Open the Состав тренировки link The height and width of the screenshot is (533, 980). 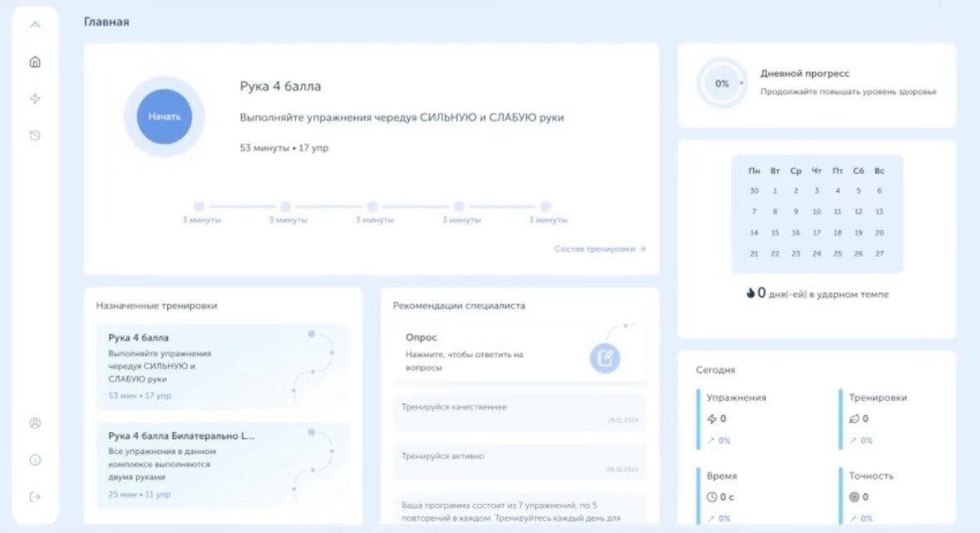[600, 248]
